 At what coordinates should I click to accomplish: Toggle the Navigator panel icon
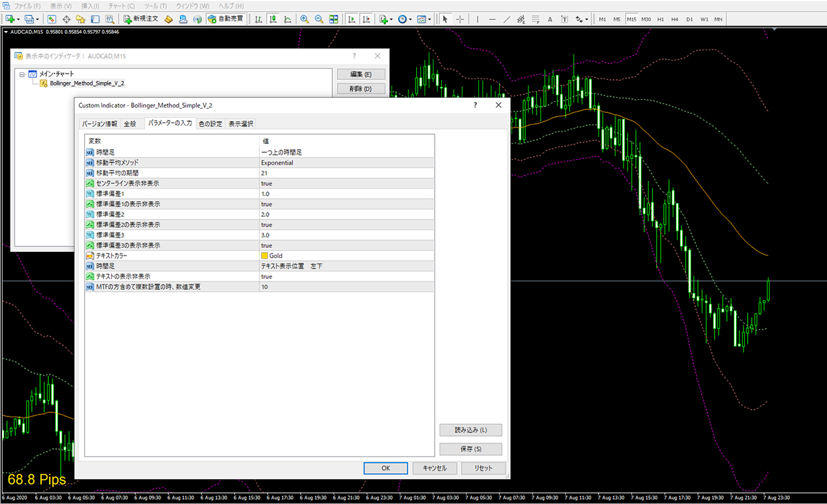coord(80,19)
